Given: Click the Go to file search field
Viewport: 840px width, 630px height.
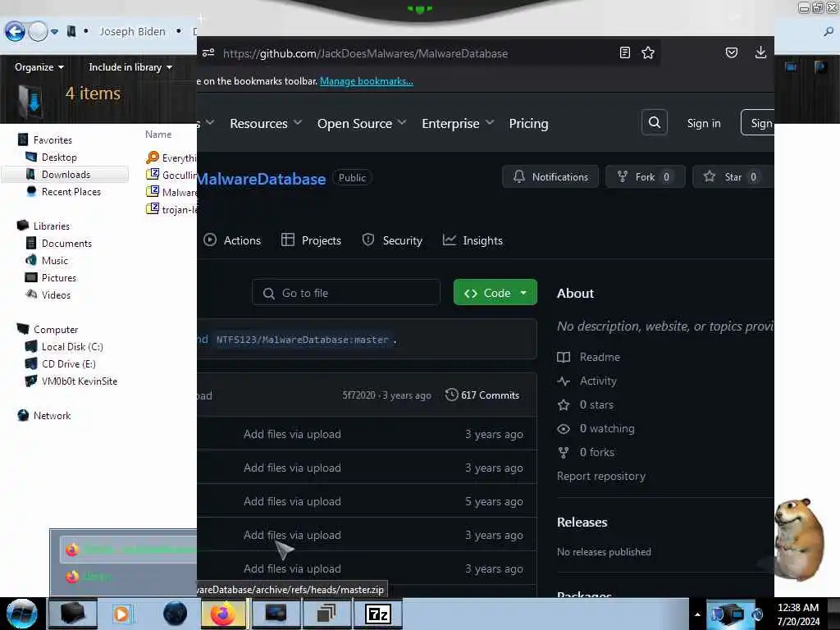Looking at the screenshot, I should 346,293.
